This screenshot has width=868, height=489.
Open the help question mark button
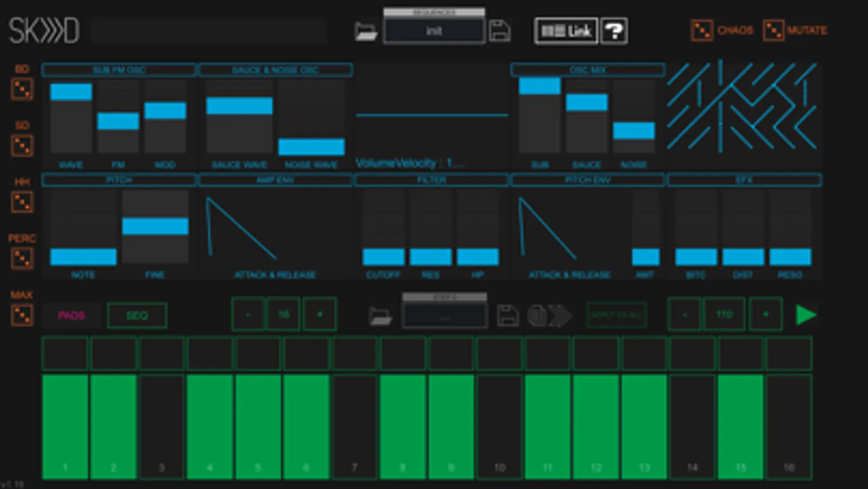coord(614,31)
